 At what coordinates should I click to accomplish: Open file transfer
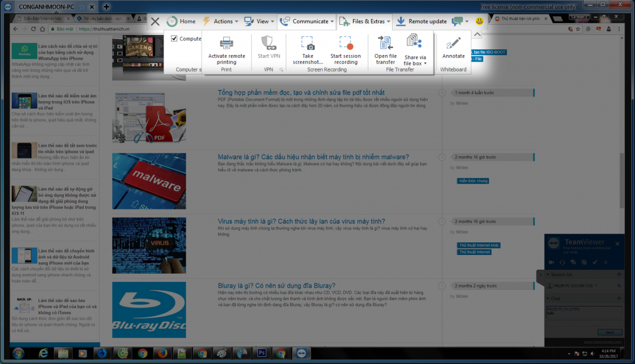(x=385, y=43)
